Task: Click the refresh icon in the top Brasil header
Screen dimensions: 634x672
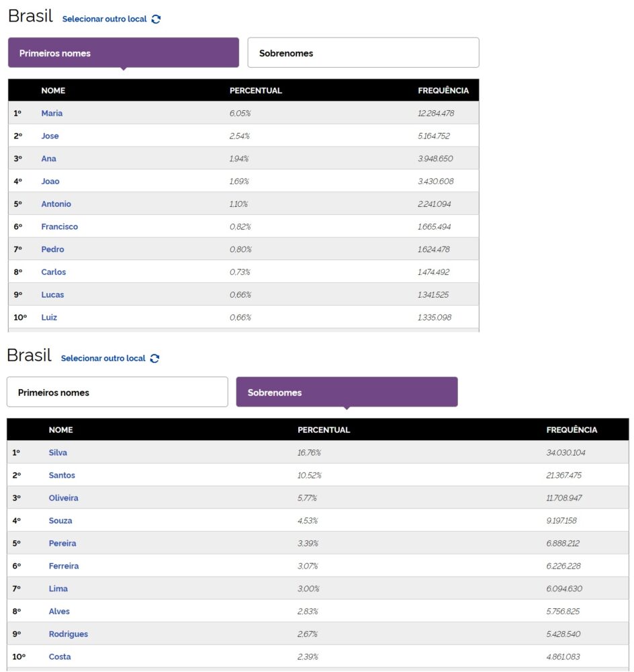Action: point(156,19)
